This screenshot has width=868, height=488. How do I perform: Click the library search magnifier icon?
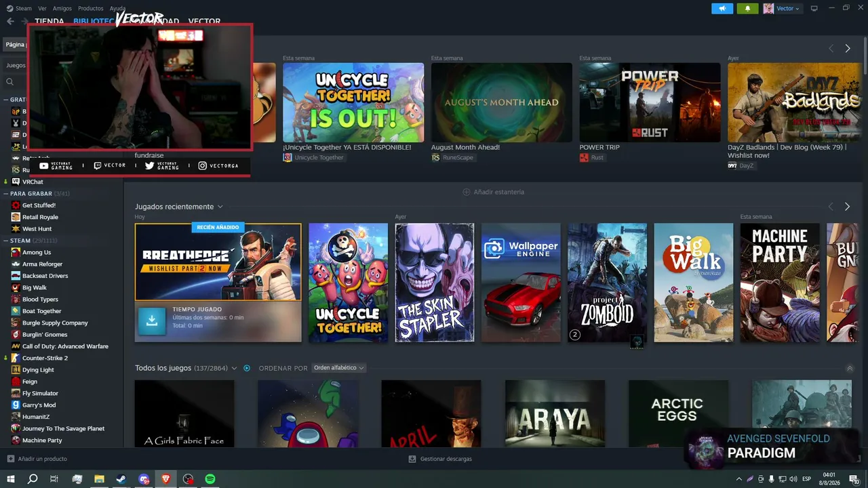coord(9,82)
